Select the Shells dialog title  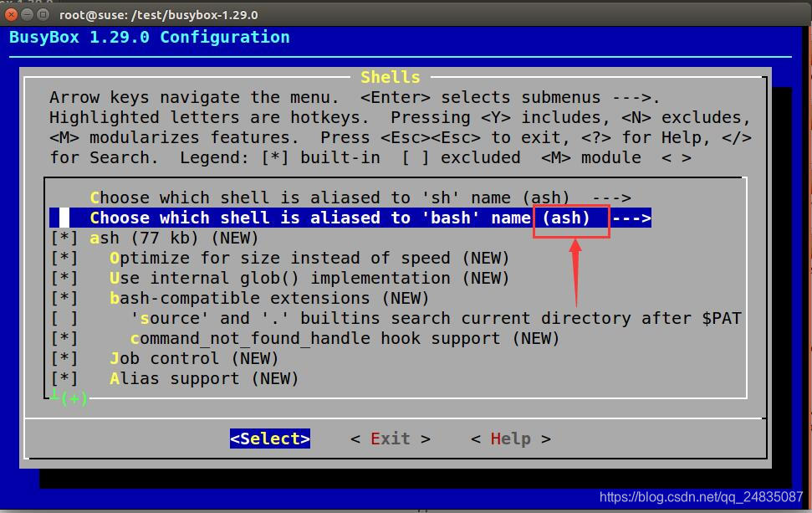(x=390, y=76)
